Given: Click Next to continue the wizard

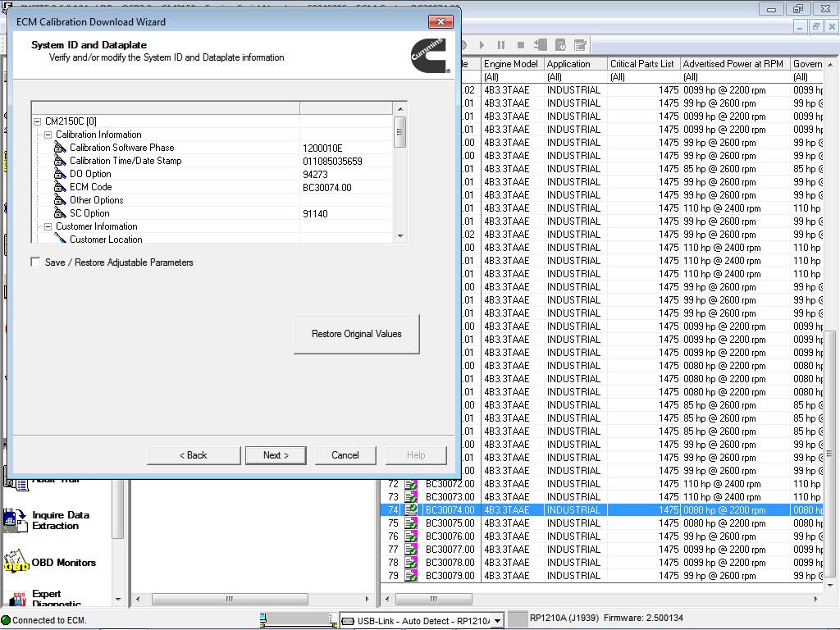Looking at the screenshot, I should [x=276, y=454].
